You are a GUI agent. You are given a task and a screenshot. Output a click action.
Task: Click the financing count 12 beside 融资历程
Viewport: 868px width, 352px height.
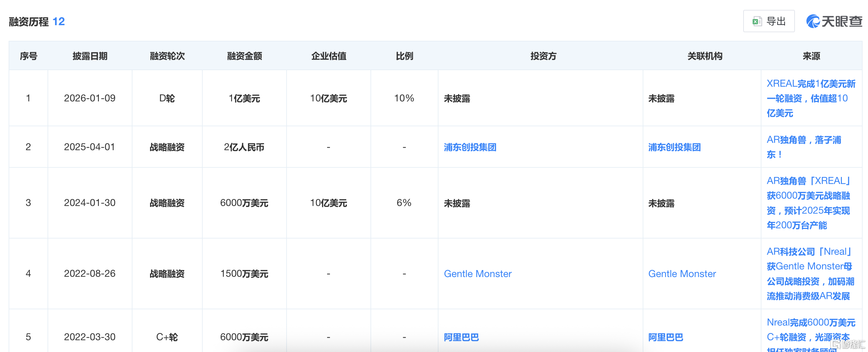tap(59, 22)
